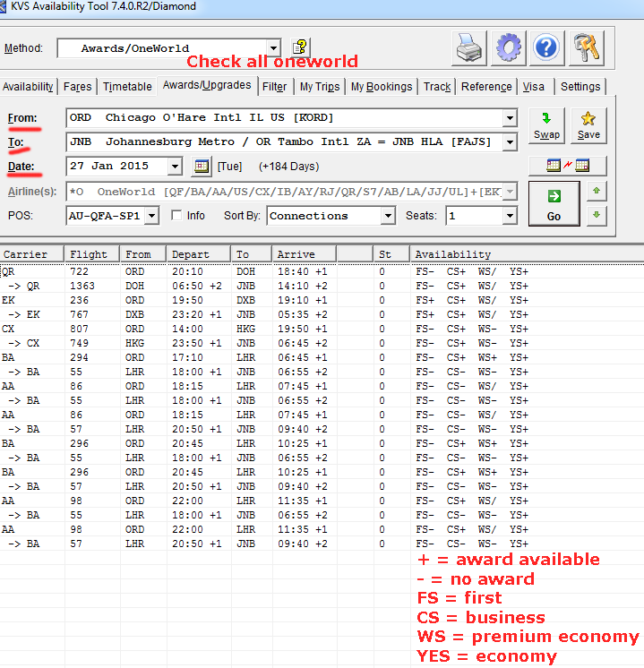Click the green down arrow button
This screenshot has width=644, height=668.
(597, 215)
